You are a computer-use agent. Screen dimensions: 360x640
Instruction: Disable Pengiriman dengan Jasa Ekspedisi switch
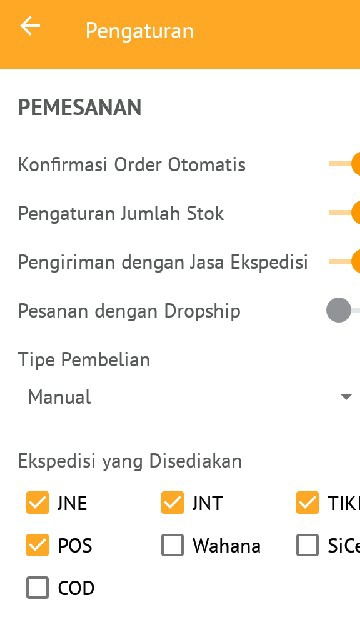(x=344, y=262)
